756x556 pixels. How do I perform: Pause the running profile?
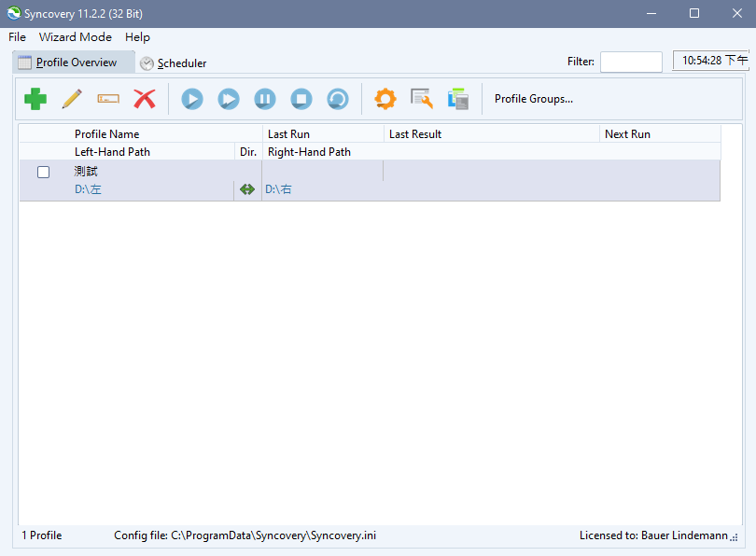[x=265, y=99]
